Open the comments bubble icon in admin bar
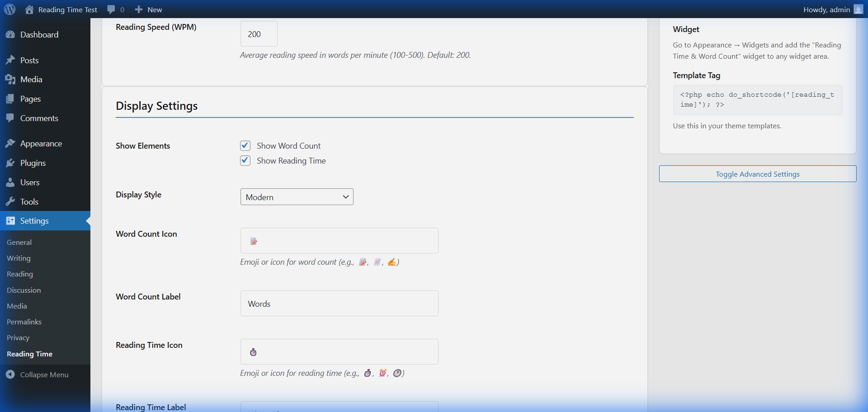The image size is (868, 412). pyautogui.click(x=111, y=9)
